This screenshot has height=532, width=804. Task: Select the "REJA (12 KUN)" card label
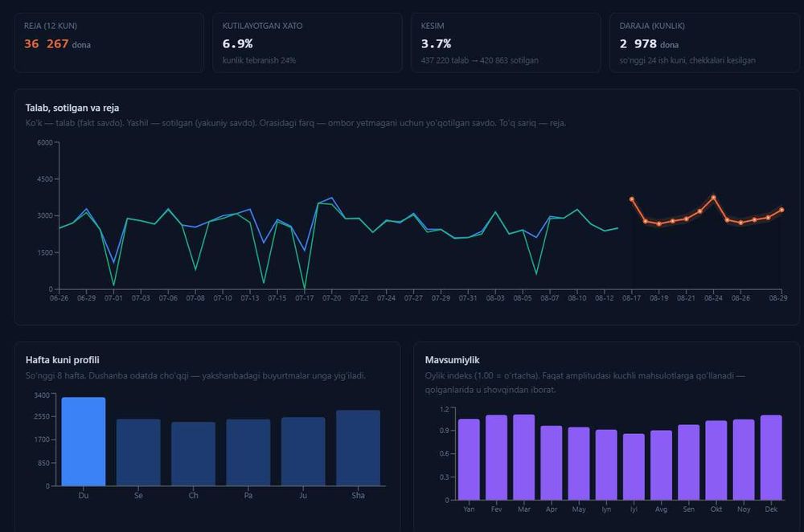point(50,26)
